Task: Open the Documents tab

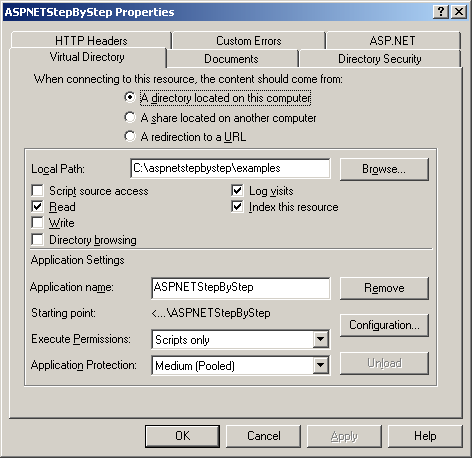Action: coord(231,59)
